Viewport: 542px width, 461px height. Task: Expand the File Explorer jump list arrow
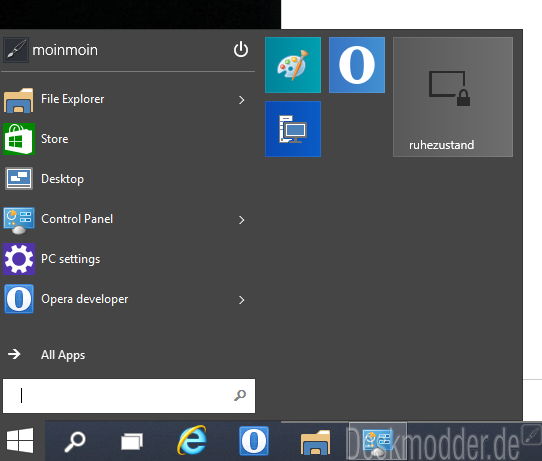241,100
